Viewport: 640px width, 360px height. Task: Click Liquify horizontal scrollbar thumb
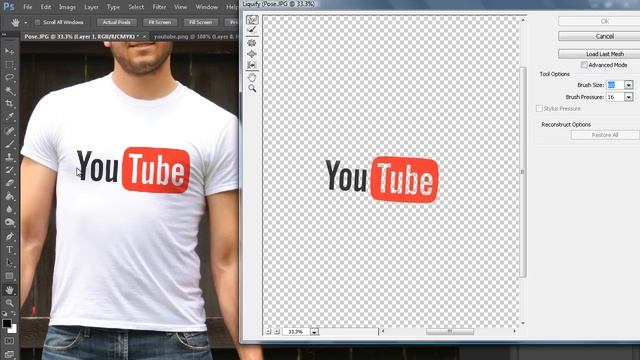pos(450,331)
